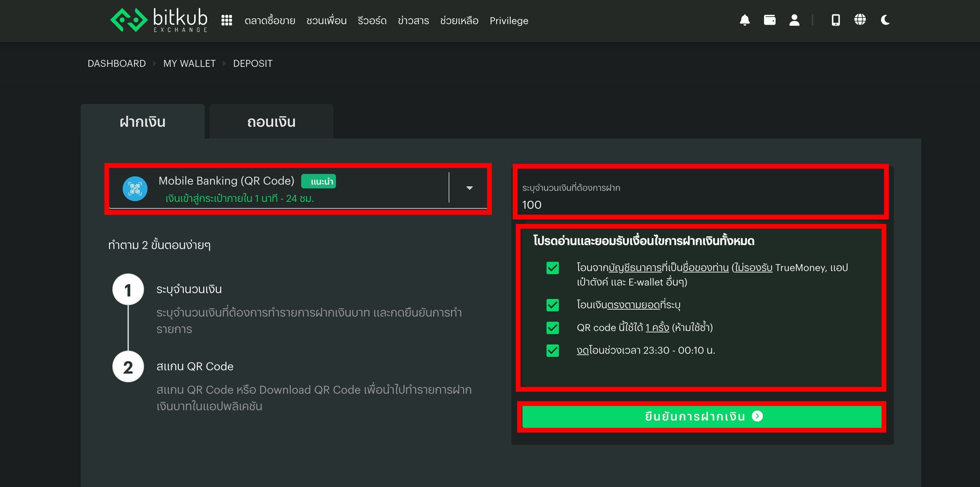Open the user profile icon
980x487 pixels.
(x=794, y=20)
